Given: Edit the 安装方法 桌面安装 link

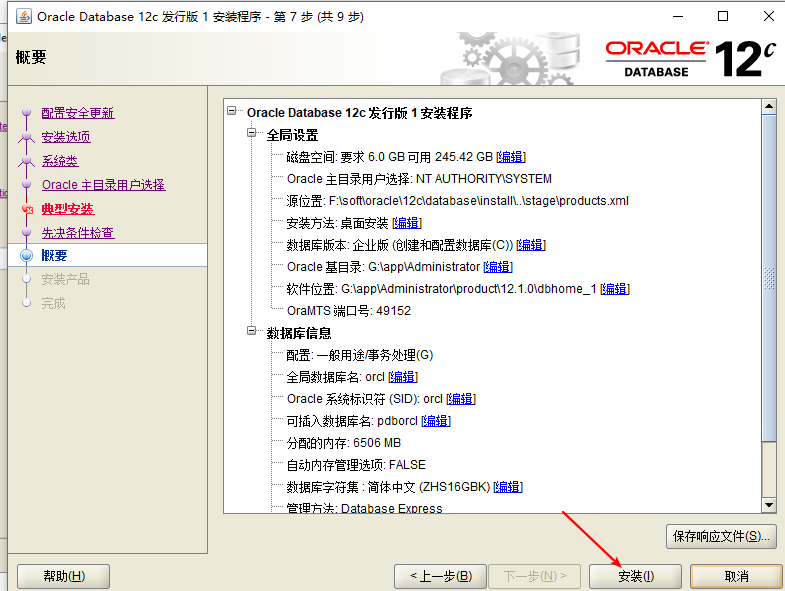Looking at the screenshot, I should [x=407, y=223].
